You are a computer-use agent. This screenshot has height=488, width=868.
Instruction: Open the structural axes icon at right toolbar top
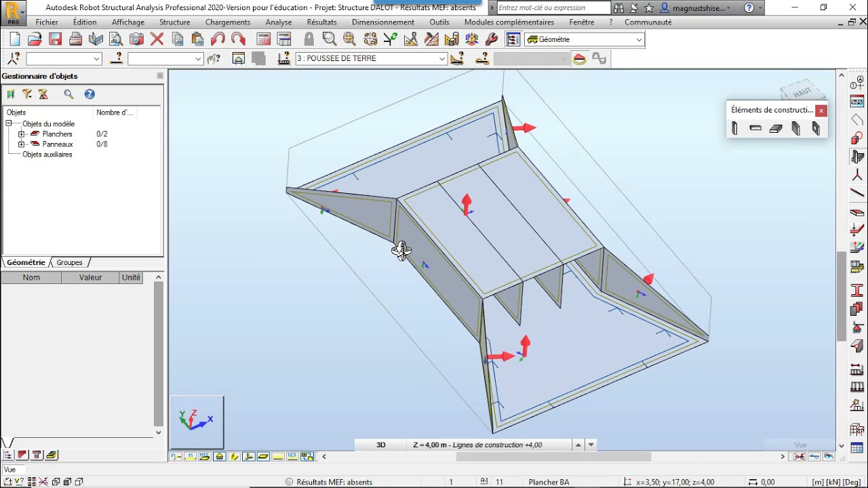(x=857, y=84)
